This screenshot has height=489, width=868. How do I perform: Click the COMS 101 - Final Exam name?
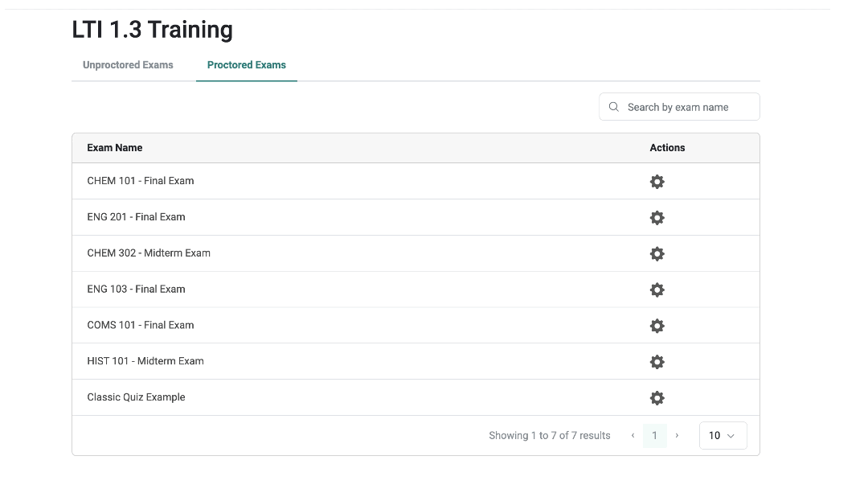pos(141,324)
